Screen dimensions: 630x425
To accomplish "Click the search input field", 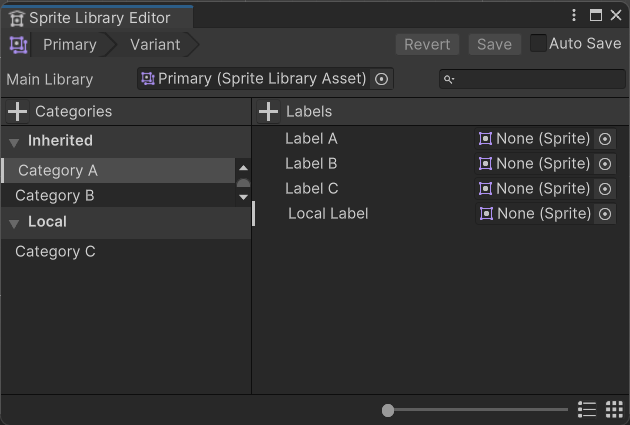I will coord(538,80).
